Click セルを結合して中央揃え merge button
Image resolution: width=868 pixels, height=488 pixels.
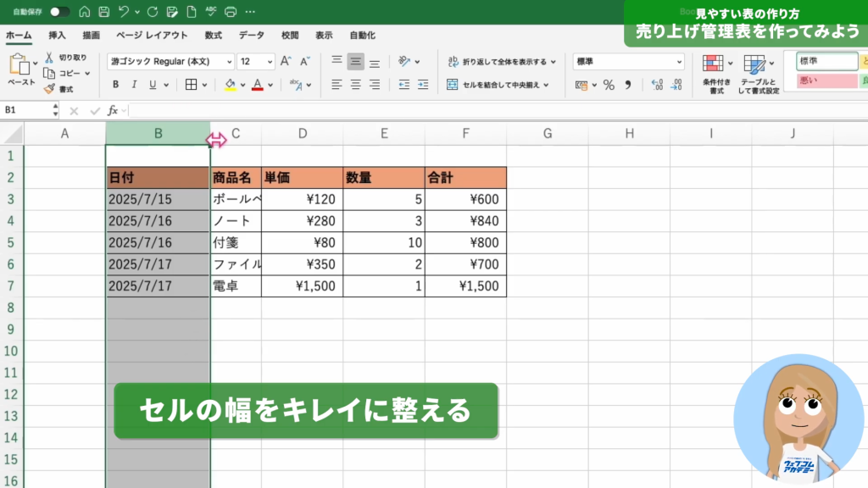point(499,85)
